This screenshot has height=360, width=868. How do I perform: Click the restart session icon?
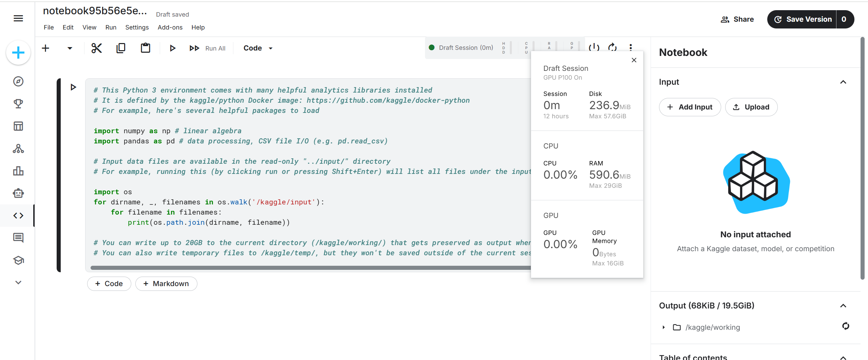612,47
